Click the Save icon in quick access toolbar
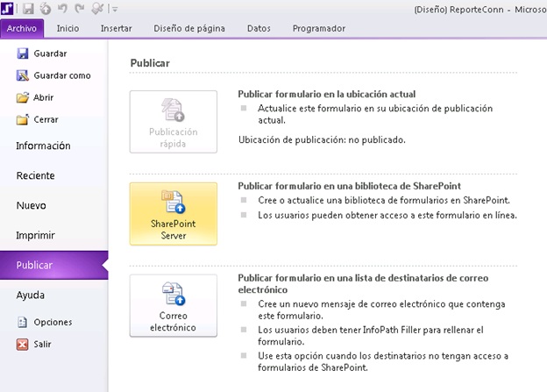This screenshot has width=547, height=392. pos(29,9)
